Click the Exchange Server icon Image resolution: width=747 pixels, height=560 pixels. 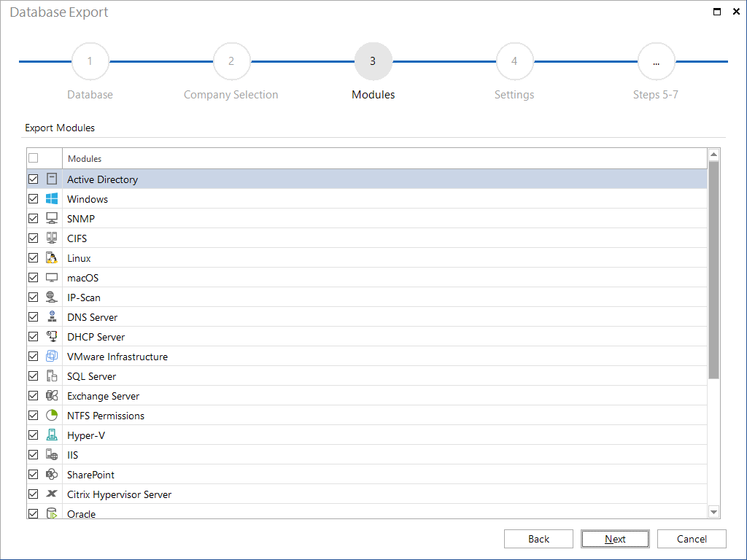pos(52,395)
